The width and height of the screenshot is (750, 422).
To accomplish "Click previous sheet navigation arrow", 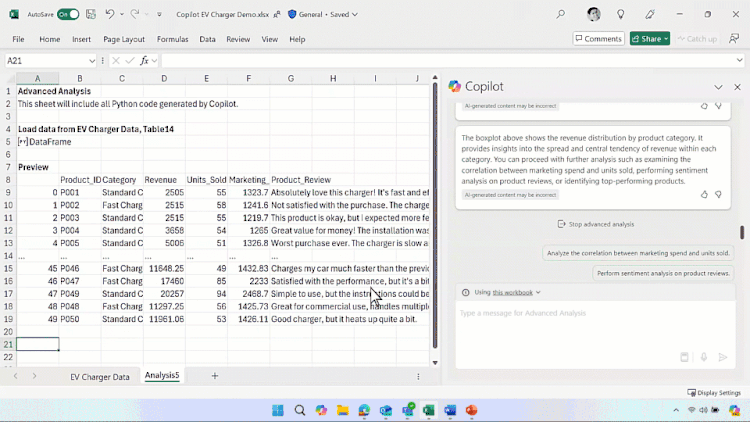I will click(16, 376).
